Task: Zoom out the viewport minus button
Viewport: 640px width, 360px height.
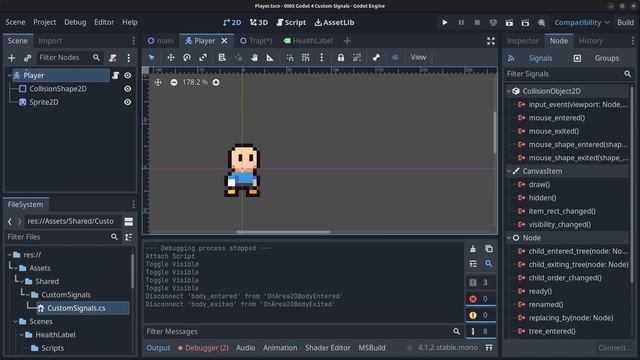Action: pyautogui.click(x=174, y=82)
